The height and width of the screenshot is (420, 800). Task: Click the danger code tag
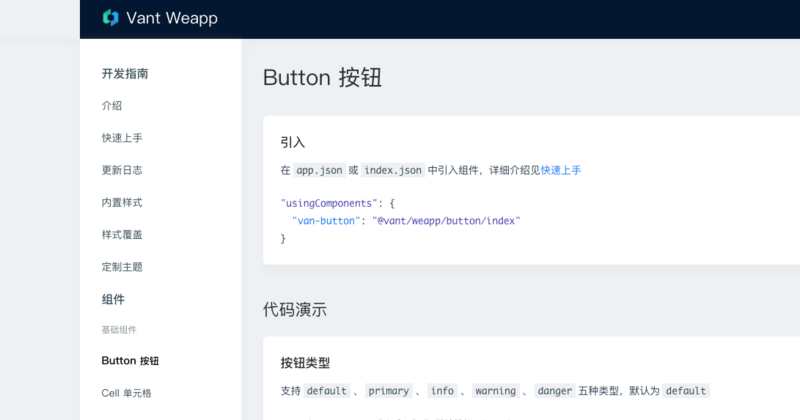[555, 391]
